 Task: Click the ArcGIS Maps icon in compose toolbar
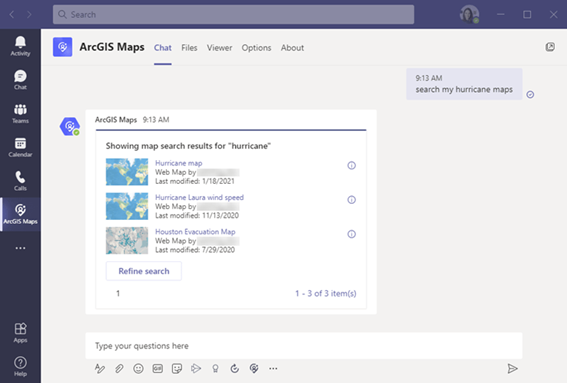(254, 369)
